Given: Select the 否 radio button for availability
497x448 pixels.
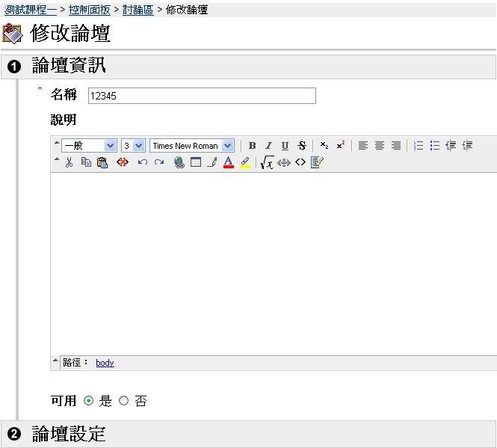Looking at the screenshot, I should [x=124, y=401].
